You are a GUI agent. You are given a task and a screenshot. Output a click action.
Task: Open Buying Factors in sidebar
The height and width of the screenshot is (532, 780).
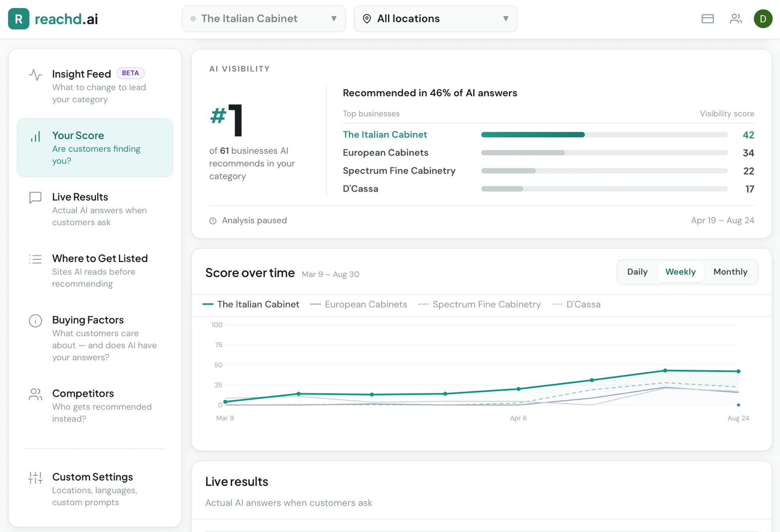(95, 338)
